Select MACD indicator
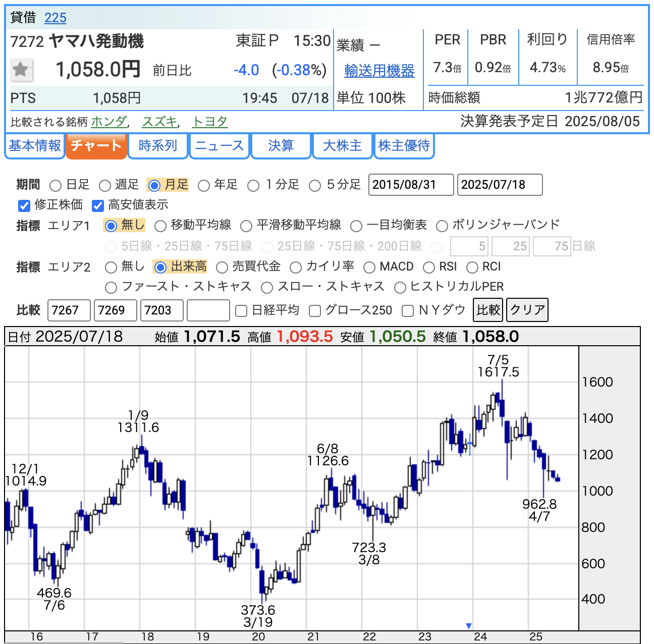 coord(369,267)
